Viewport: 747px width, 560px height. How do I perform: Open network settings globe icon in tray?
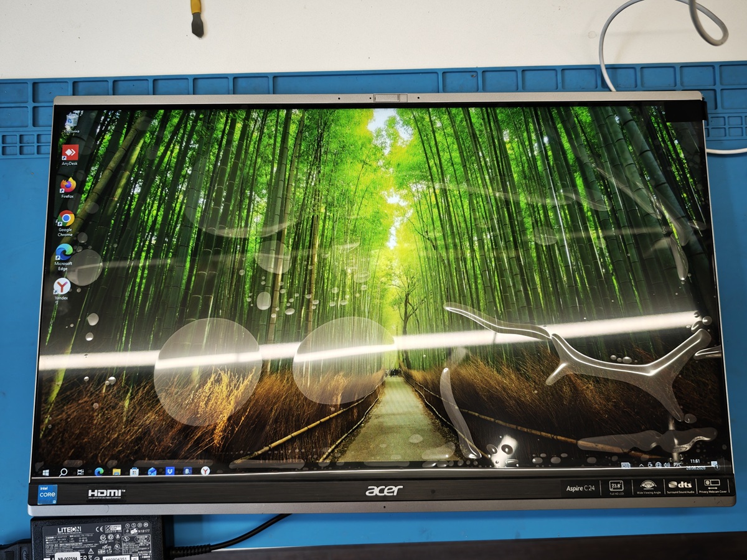pos(659,465)
